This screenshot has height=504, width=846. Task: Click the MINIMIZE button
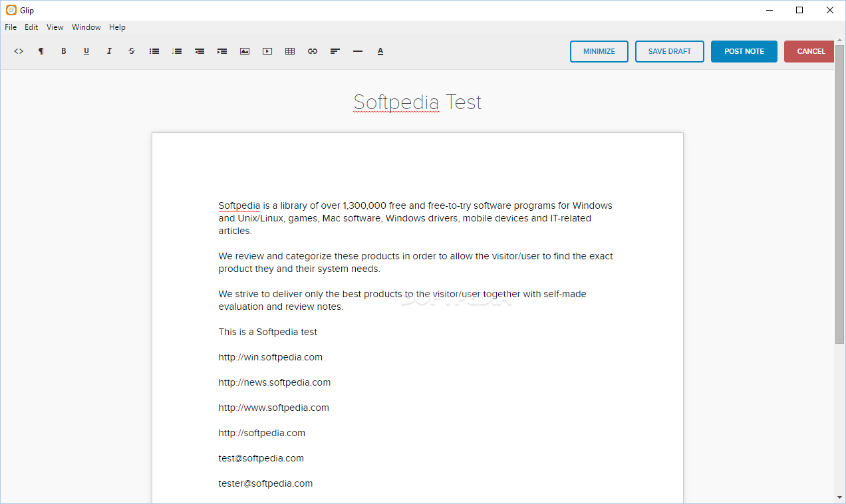[x=599, y=51]
